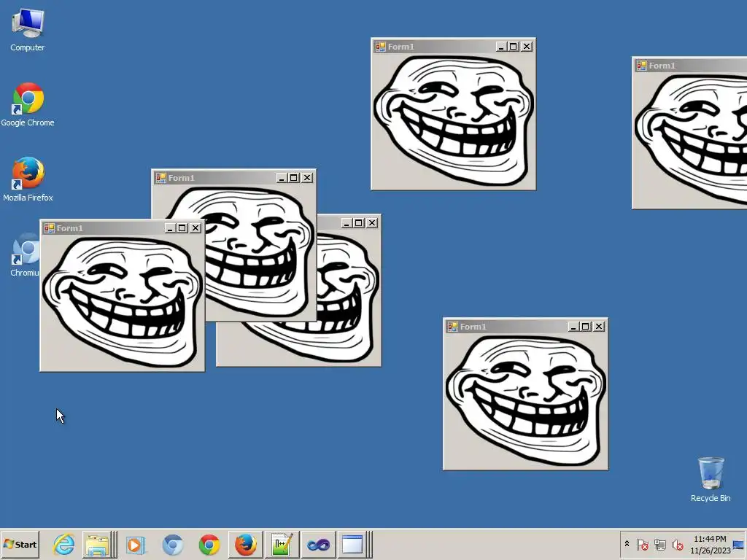Open the Start menu
This screenshot has height=560, width=747.
click(20, 544)
